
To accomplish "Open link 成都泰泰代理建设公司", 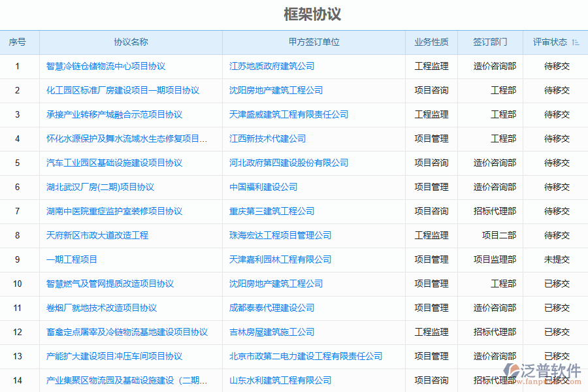I will 272,308.
